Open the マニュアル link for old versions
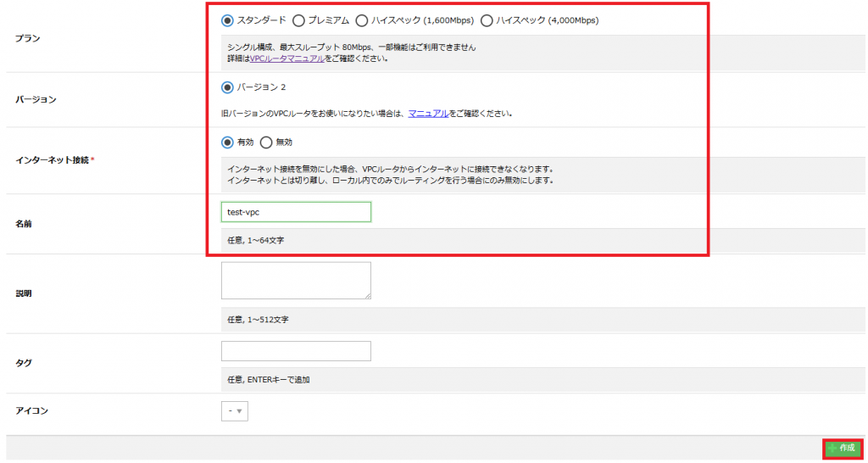 coord(428,113)
